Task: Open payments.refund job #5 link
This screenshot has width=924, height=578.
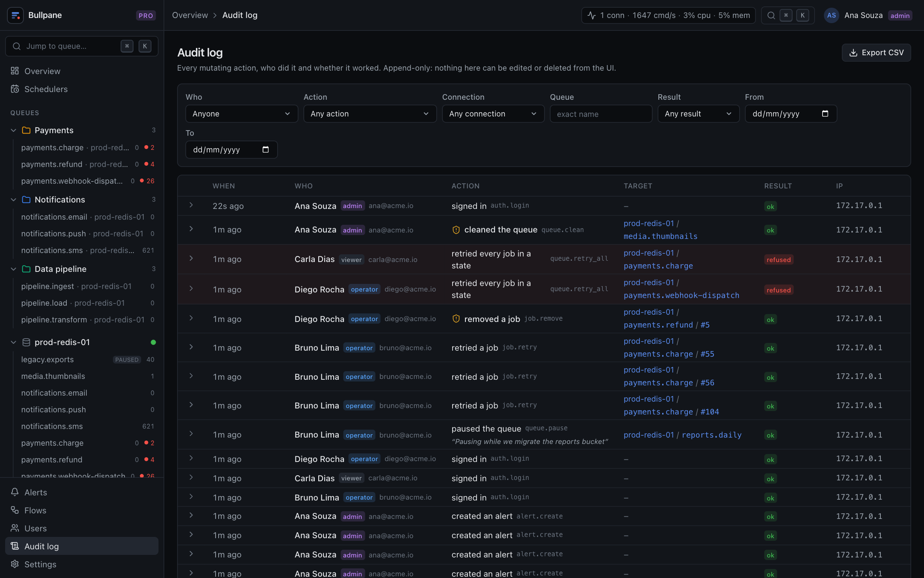Action: tap(705, 325)
